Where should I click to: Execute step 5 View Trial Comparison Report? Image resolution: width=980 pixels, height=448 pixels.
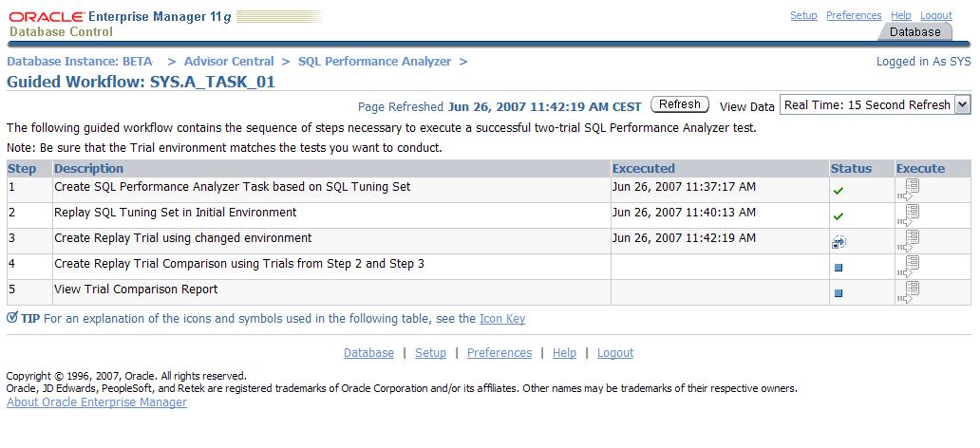point(909,291)
